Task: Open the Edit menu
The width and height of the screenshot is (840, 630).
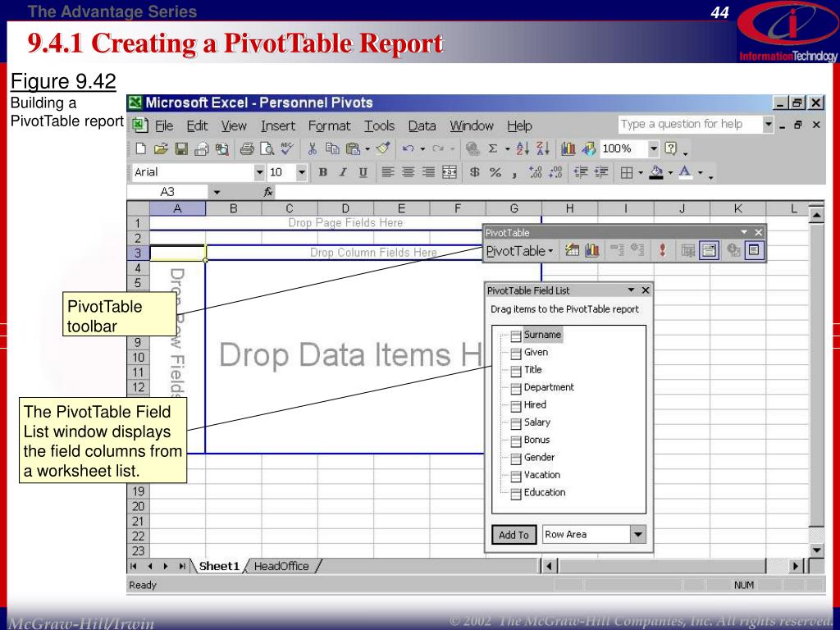Action: [197, 126]
